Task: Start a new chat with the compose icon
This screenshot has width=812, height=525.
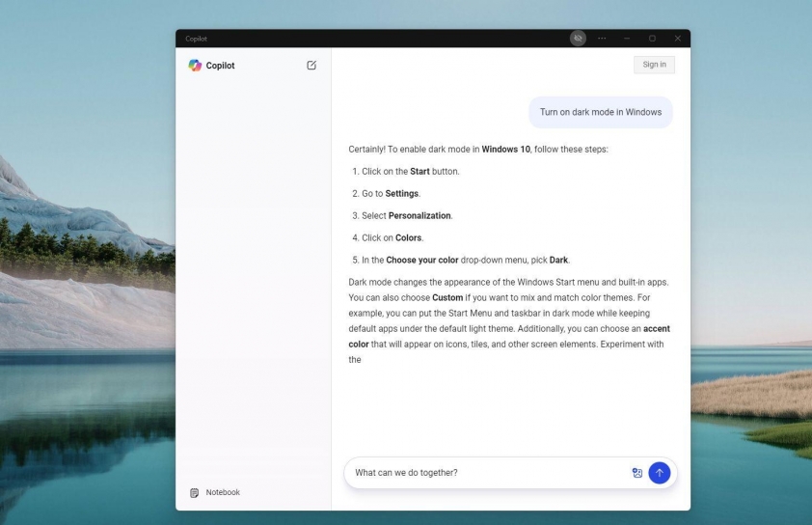Action: (311, 66)
